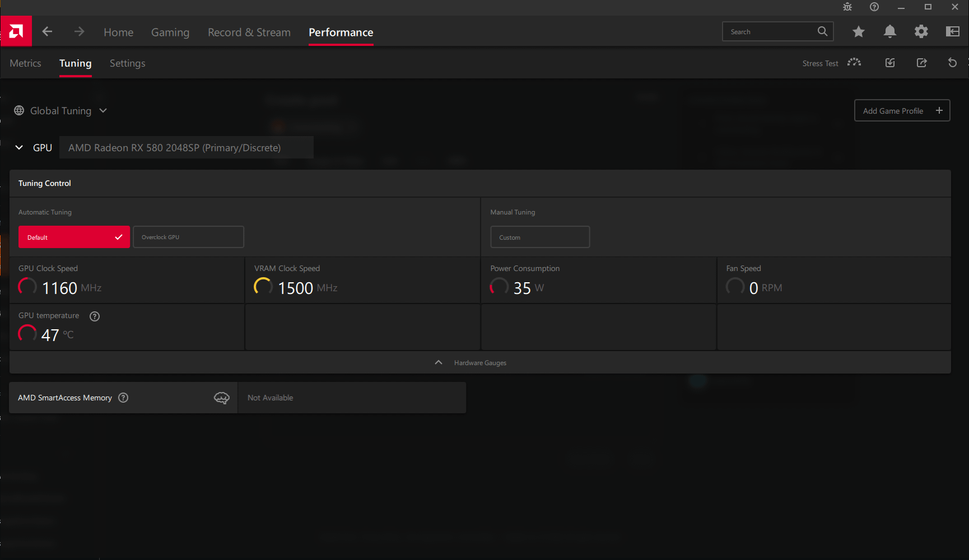Click the export tuning profile icon
Viewport: 969px width, 560px height.
pos(921,63)
